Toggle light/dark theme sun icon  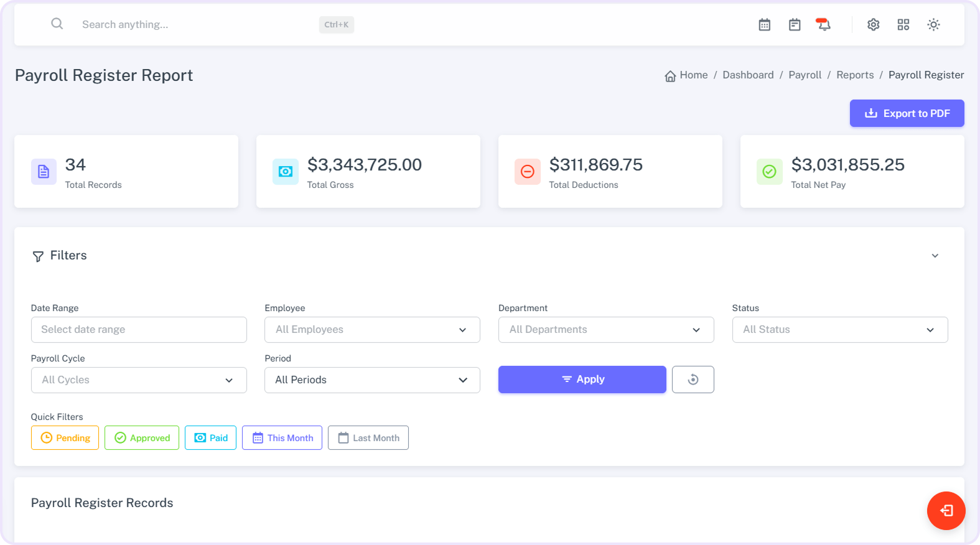pos(933,25)
